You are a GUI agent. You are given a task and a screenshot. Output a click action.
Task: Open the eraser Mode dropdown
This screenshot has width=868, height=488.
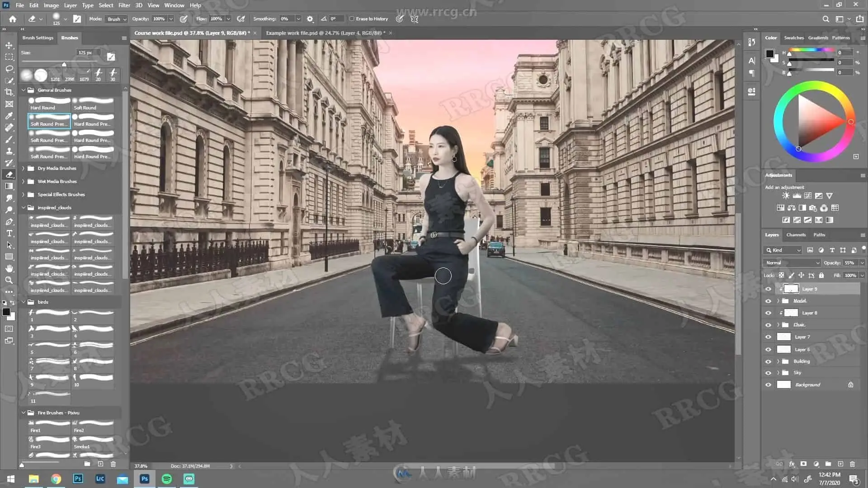pos(117,19)
